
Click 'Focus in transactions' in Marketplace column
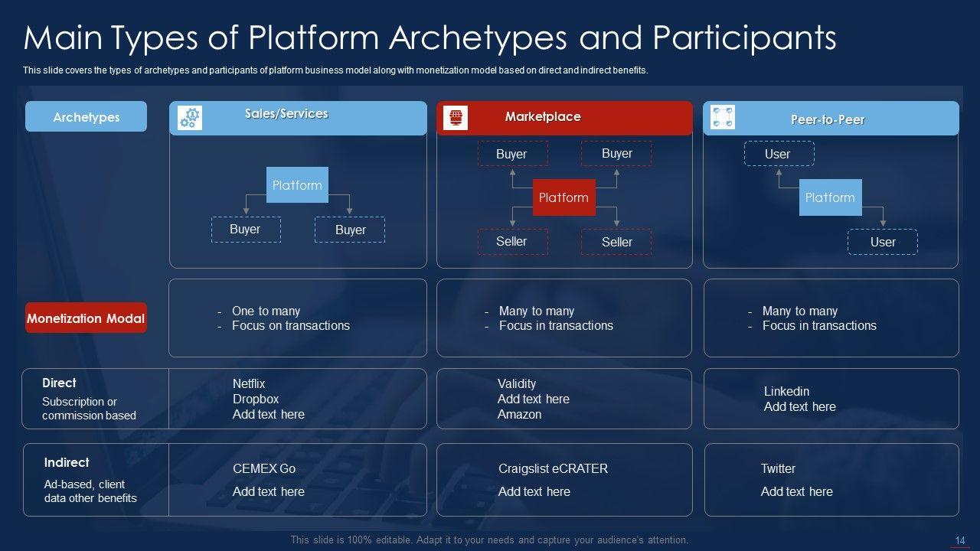[556, 325]
